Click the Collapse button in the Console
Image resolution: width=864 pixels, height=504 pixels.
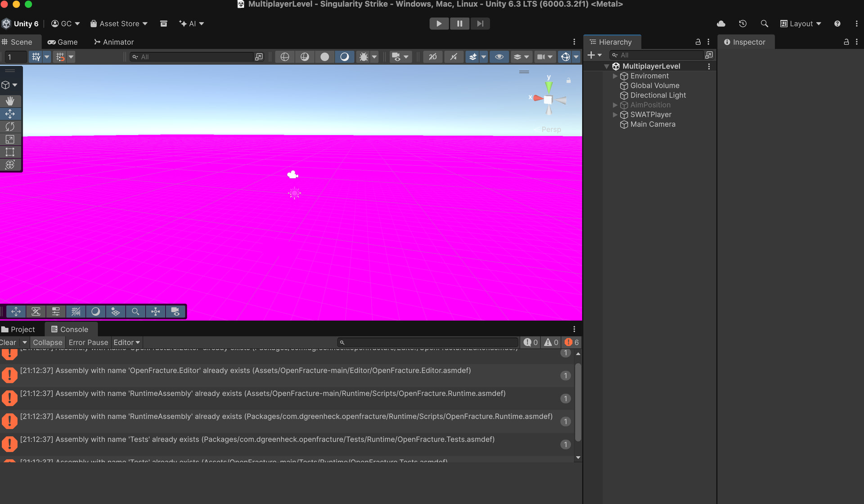(47, 342)
